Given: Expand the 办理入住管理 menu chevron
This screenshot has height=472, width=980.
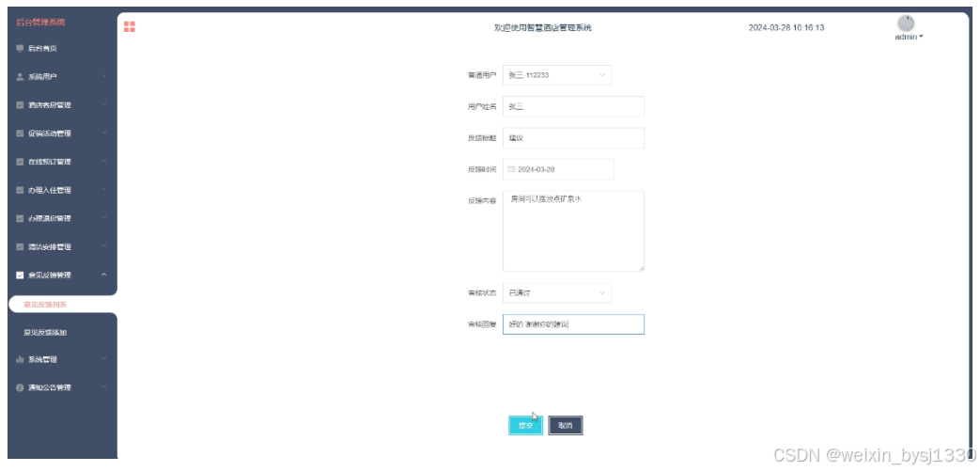Looking at the screenshot, I should click(104, 189).
